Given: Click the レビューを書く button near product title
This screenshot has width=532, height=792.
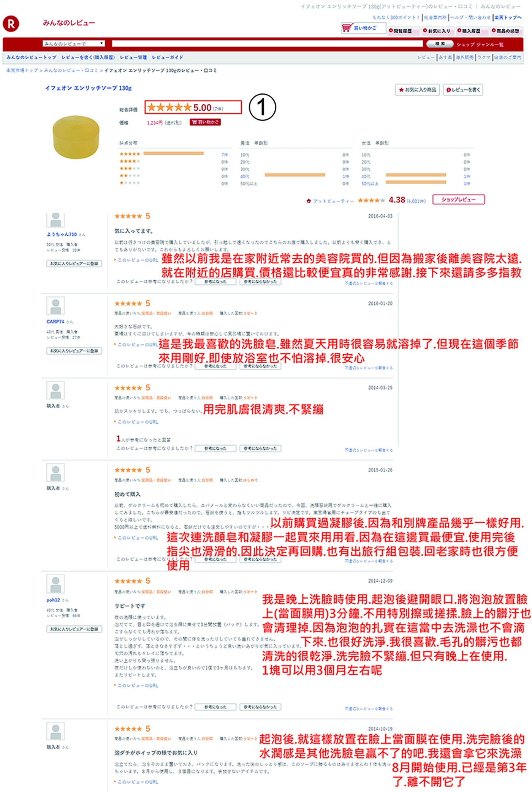Looking at the screenshot, I should click(x=463, y=90).
